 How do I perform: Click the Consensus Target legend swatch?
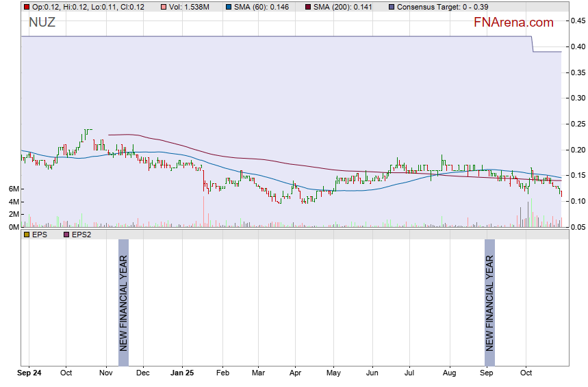(x=390, y=7)
